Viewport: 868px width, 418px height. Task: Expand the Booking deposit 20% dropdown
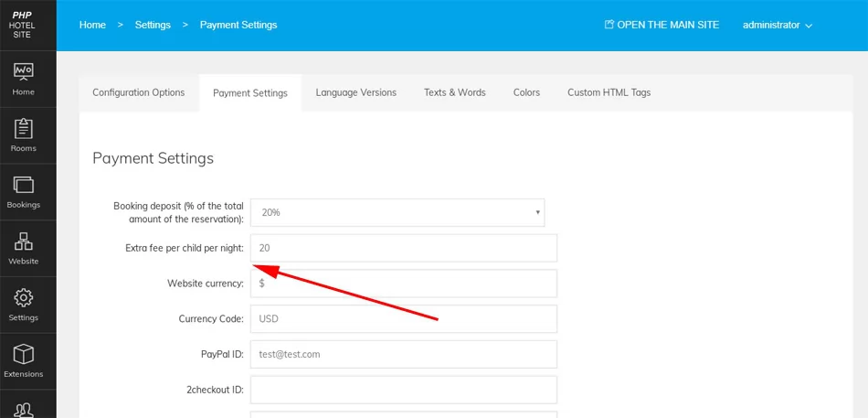(397, 212)
